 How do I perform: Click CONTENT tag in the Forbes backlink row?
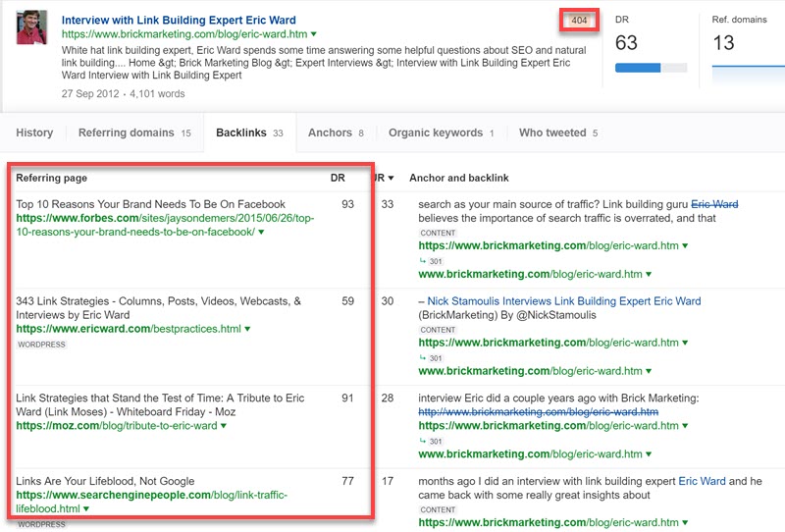(x=438, y=233)
